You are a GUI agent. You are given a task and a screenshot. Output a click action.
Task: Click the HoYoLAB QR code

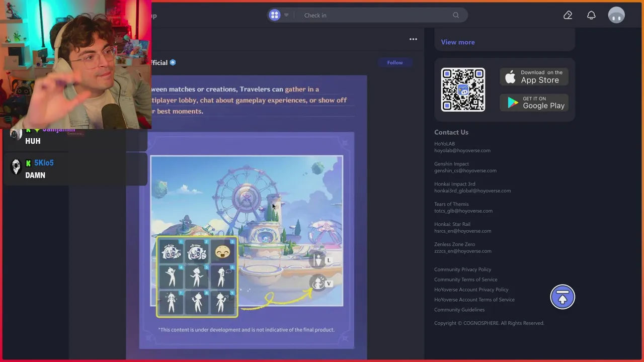463,89
